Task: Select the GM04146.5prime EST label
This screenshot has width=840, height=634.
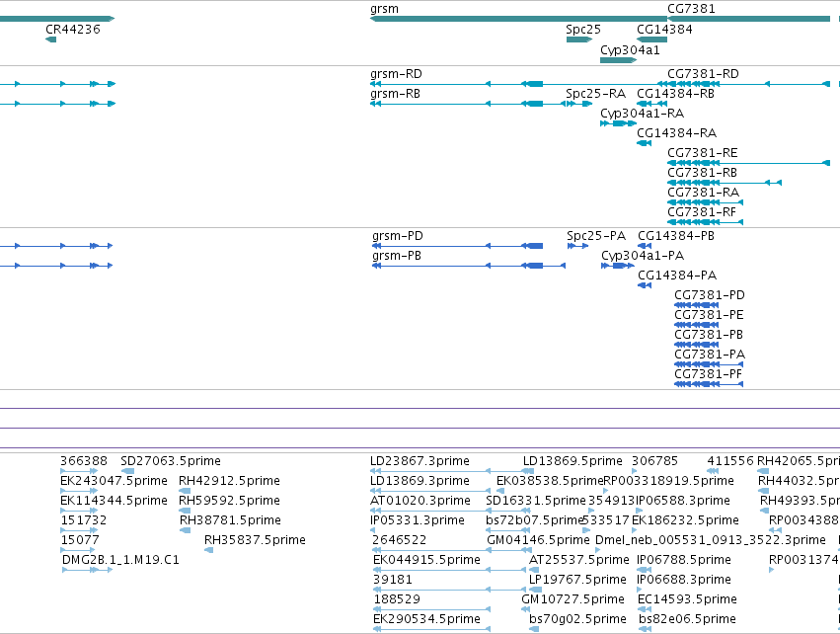Action: pos(538,540)
